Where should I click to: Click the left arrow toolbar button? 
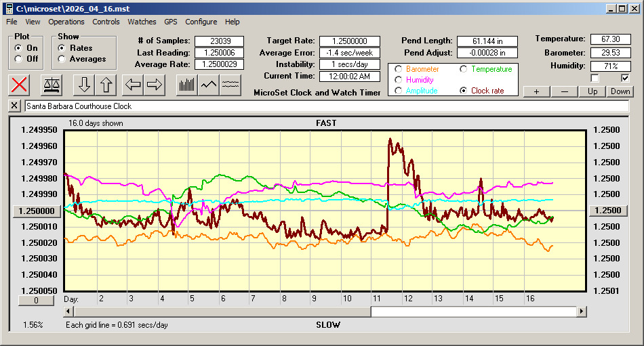tap(134, 85)
